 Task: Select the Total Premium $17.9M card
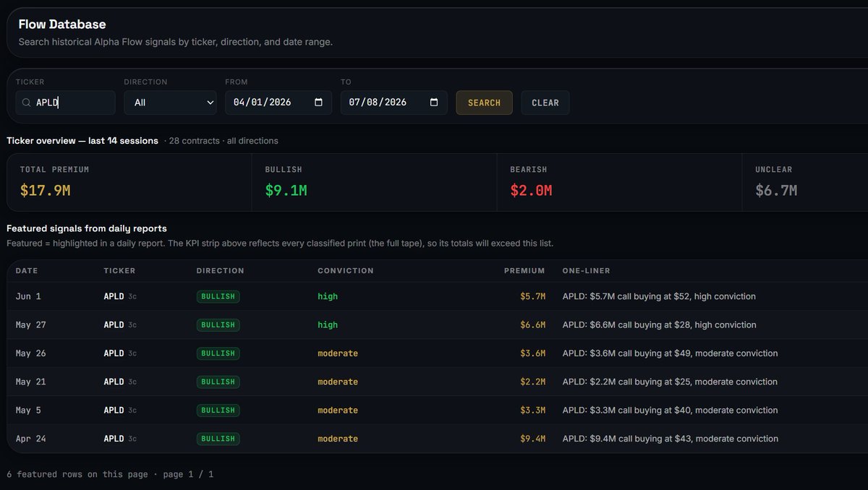tap(129, 182)
